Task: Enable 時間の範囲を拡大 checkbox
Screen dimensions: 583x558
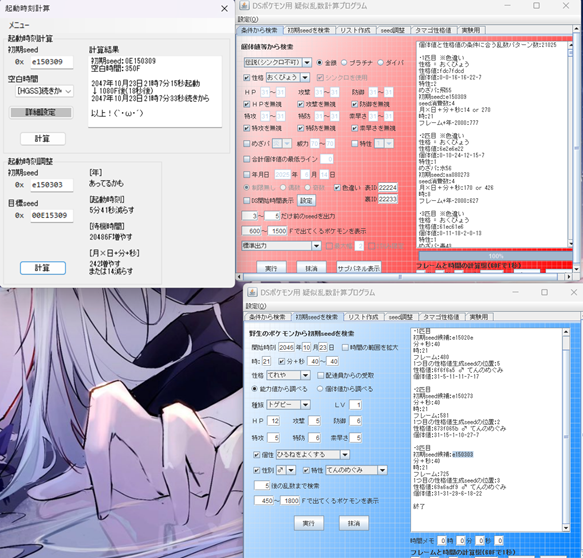Action: (x=345, y=348)
